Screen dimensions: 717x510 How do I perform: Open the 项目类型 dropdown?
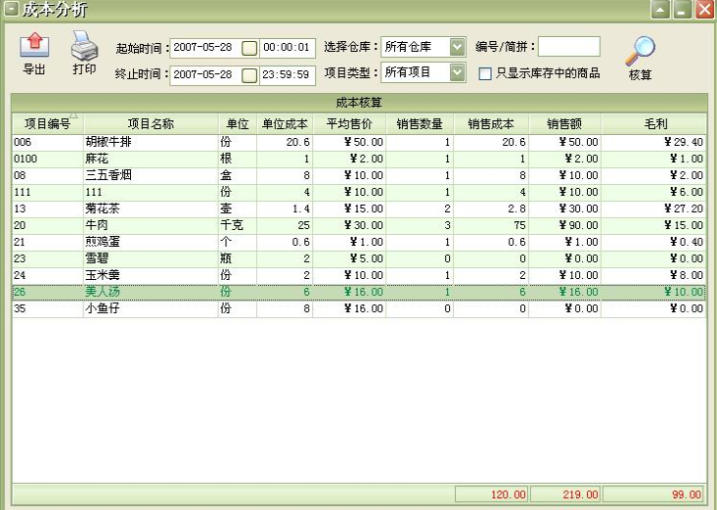457,72
